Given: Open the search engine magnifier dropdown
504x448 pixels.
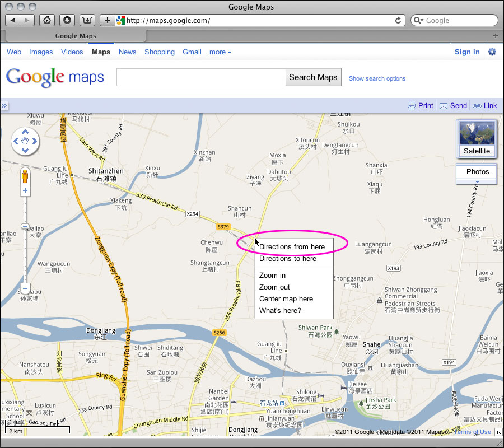Looking at the screenshot, I should tap(418, 21).
